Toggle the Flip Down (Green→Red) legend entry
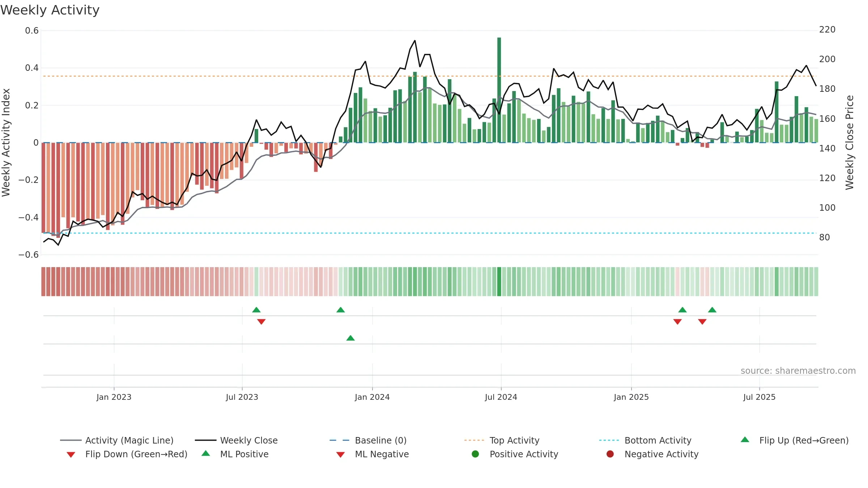 (127, 454)
